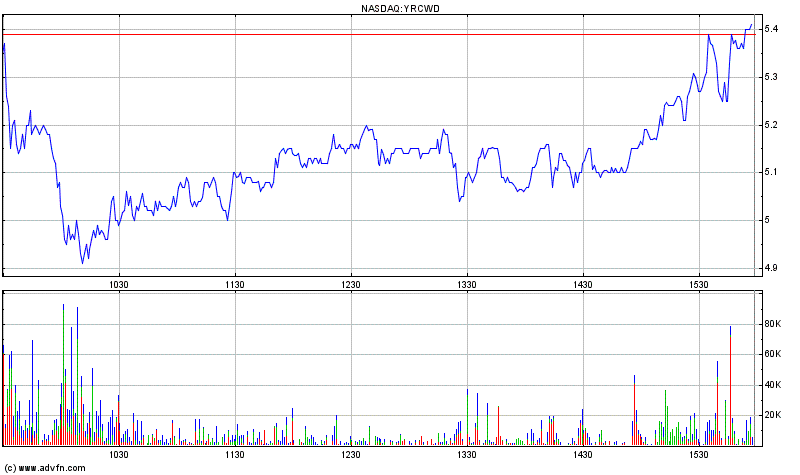The width and height of the screenshot is (800, 475).
Task: Click the 5.4 price axis label
Action: (771, 29)
